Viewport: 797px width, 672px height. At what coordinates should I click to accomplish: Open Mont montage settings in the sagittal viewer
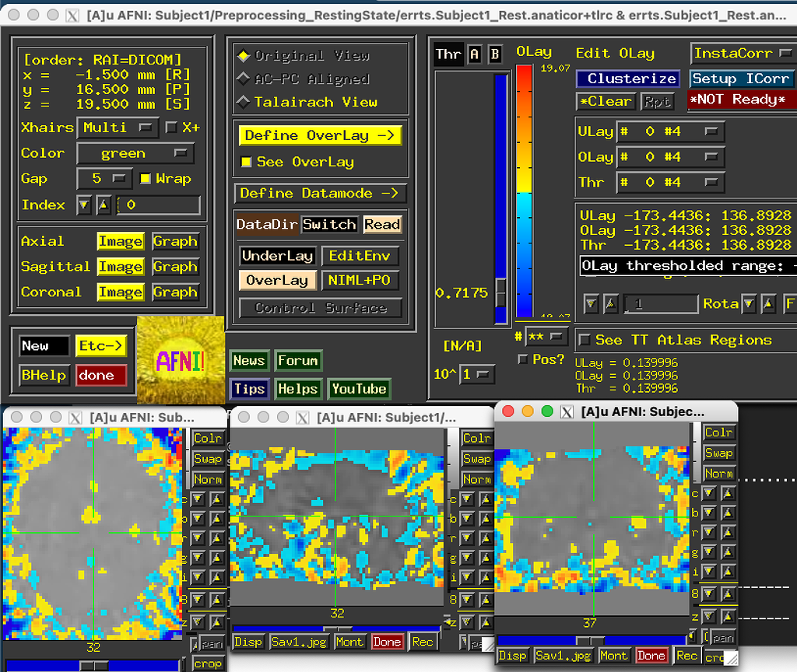pos(350,642)
